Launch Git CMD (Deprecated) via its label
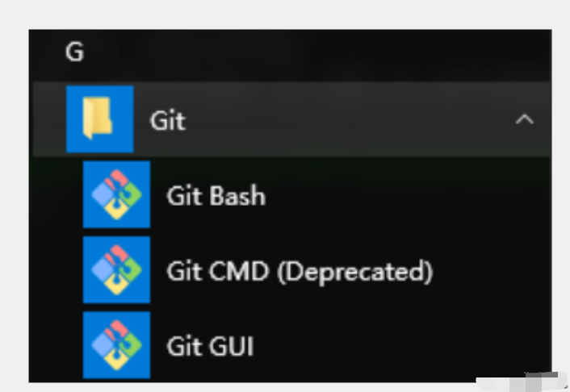This screenshot has height=392, width=570. [x=300, y=271]
